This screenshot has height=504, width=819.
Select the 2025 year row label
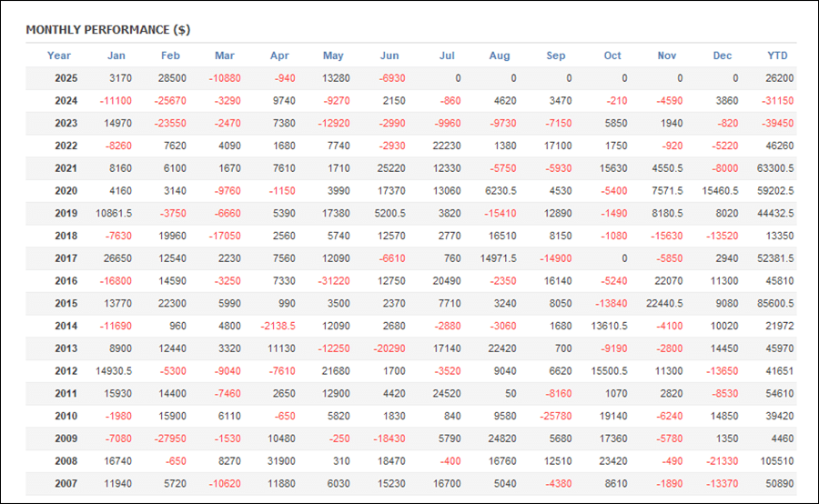pyautogui.click(x=66, y=78)
